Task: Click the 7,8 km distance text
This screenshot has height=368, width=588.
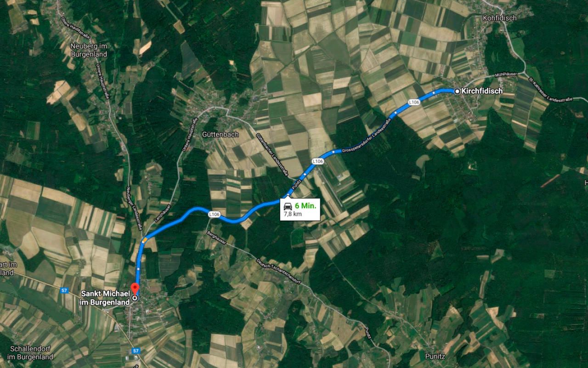Action: [x=293, y=214]
